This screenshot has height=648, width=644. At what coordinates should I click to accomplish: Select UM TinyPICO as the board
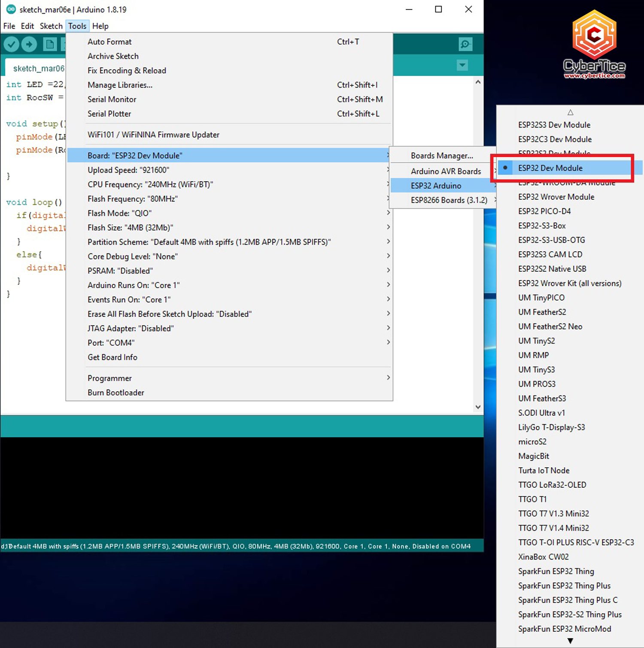point(541,298)
